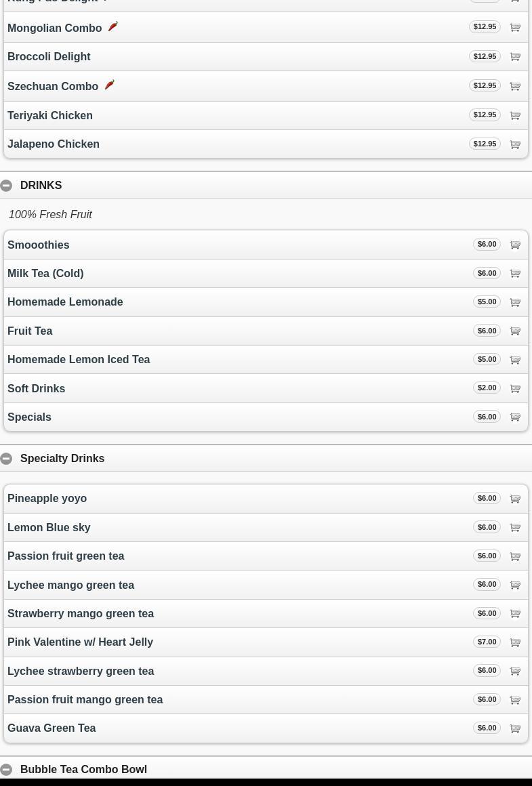
Task: Add Guava Green Tea to cart
Action: coord(515,728)
